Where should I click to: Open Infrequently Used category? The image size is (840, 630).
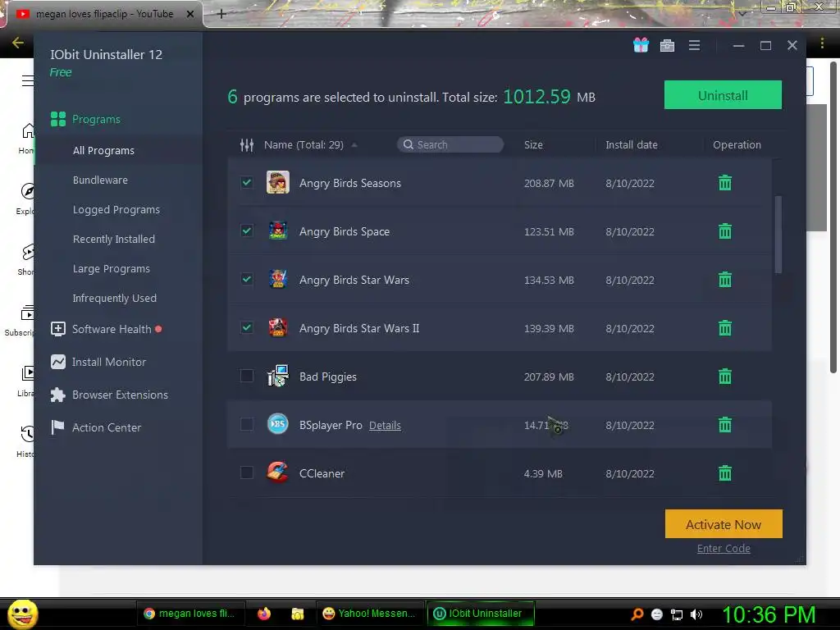[x=115, y=298]
